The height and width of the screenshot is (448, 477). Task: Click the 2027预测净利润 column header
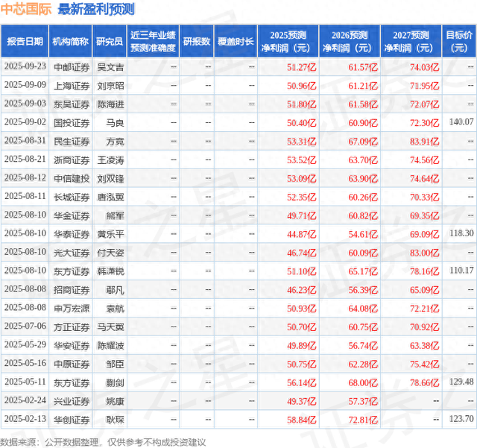411,42
